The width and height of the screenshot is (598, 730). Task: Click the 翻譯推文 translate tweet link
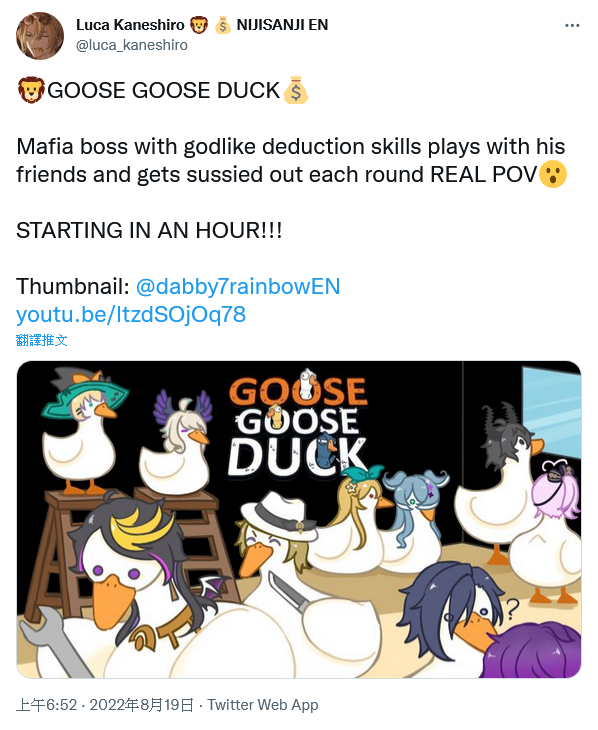tap(41, 340)
